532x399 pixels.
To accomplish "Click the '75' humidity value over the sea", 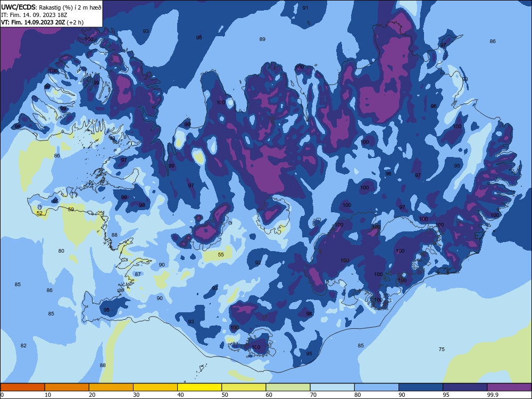I will tap(442, 349).
